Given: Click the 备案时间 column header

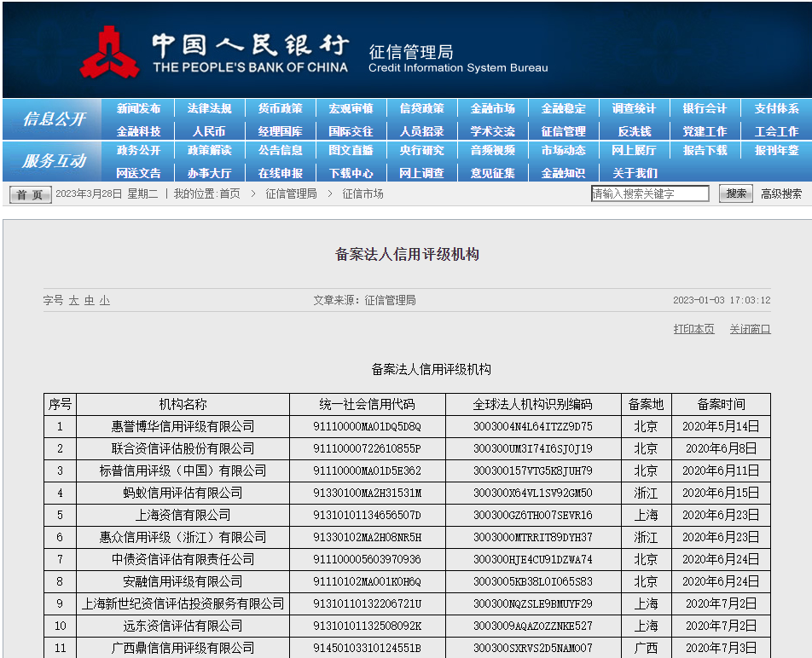Looking at the screenshot, I should (721, 405).
